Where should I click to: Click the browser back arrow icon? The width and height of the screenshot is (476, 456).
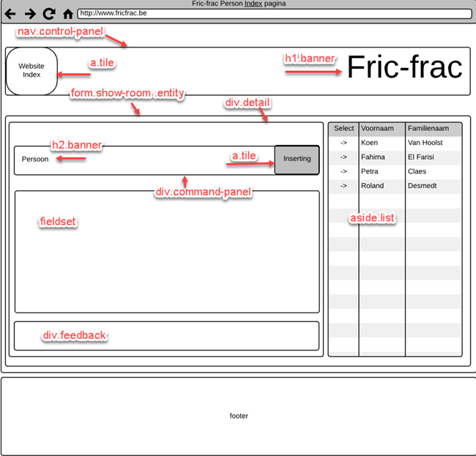click(10, 14)
